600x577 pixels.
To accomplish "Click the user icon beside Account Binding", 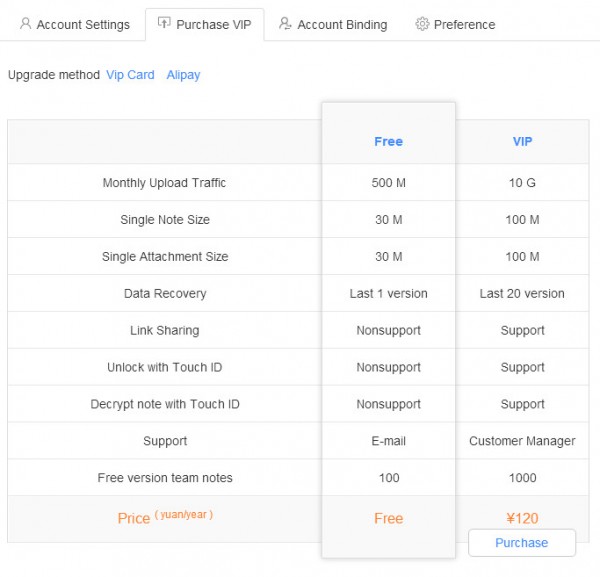I will coord(285,24).
